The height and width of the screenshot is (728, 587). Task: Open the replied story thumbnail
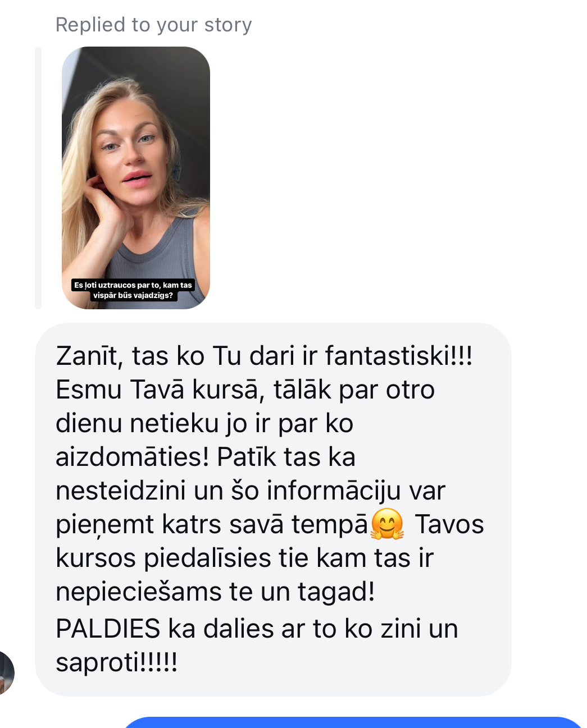click(x=136, y=177)
